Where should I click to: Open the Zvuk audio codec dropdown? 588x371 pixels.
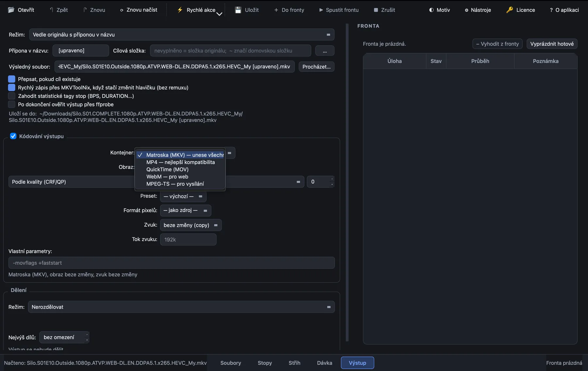coord(191,225)
